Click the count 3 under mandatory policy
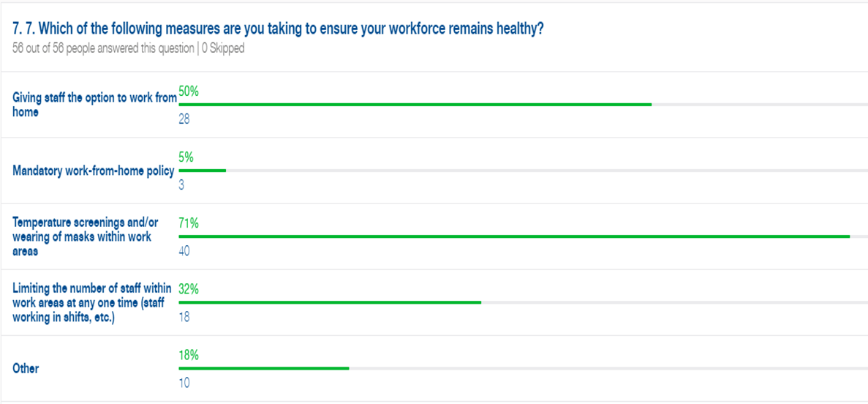 [x=181, y=185]
